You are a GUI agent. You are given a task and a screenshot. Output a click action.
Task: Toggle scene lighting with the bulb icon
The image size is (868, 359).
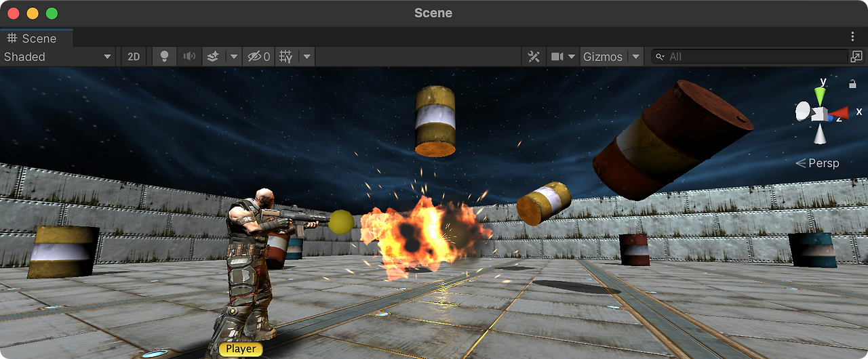pos(164,57)
